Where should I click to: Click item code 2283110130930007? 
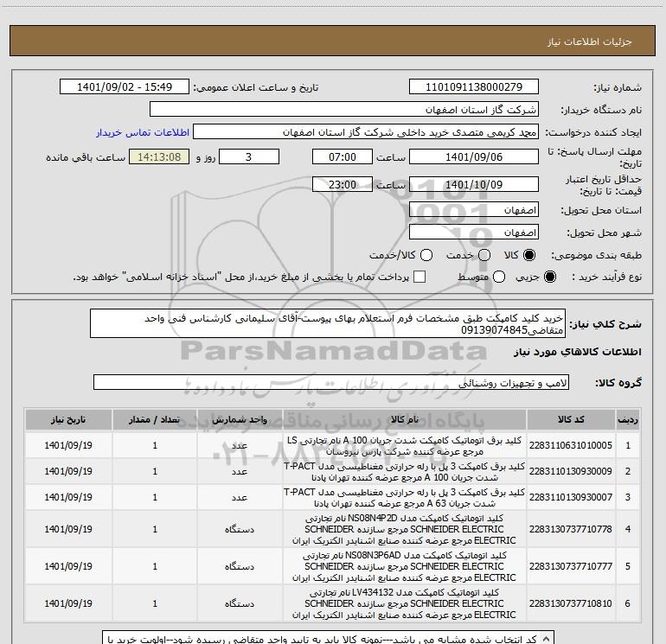(x=571, y=497)
